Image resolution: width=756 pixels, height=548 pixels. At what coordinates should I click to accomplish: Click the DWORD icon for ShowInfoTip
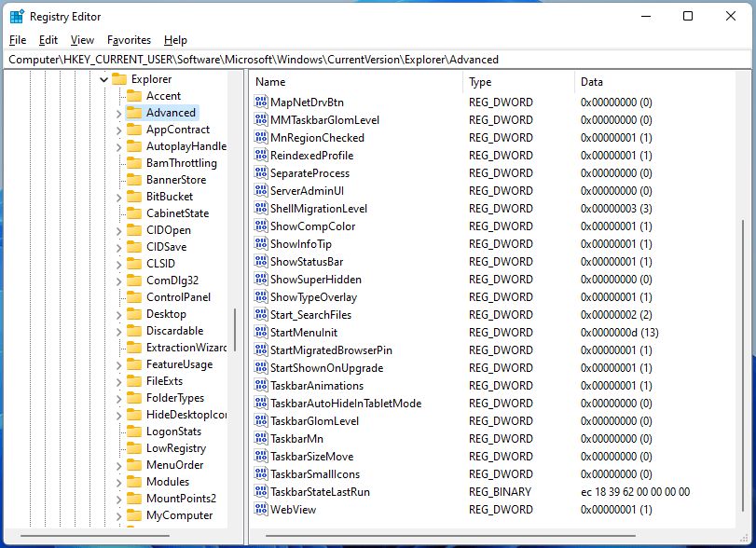coord(261,243)
